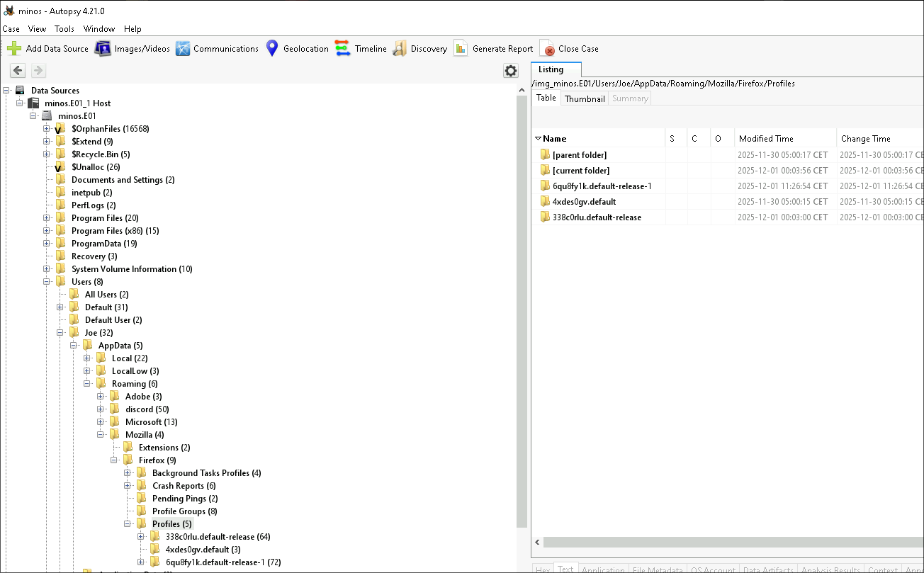Open the Window menu
924x573 pixels.
pyautogui.click(x=99, y=29)
